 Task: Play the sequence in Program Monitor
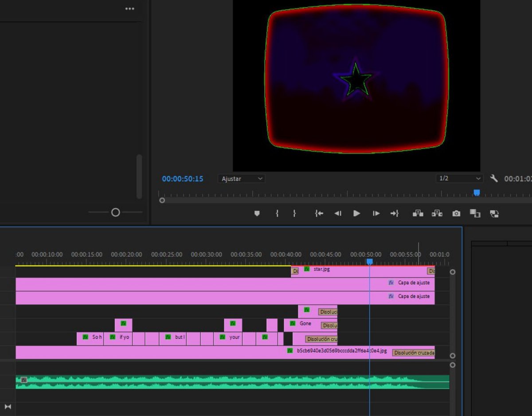tap(357, 213)
